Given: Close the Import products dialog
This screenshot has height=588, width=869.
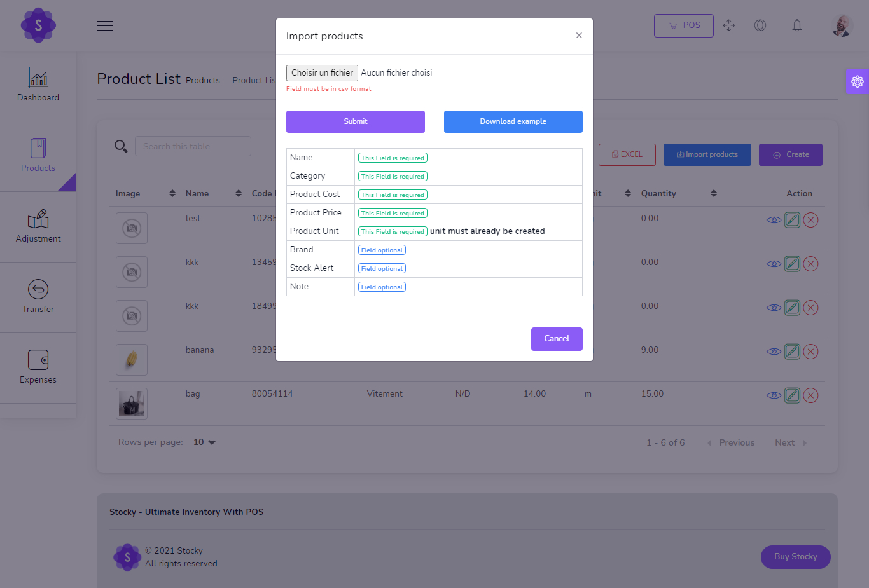Looking at the screenshot, I should point(579,36).
